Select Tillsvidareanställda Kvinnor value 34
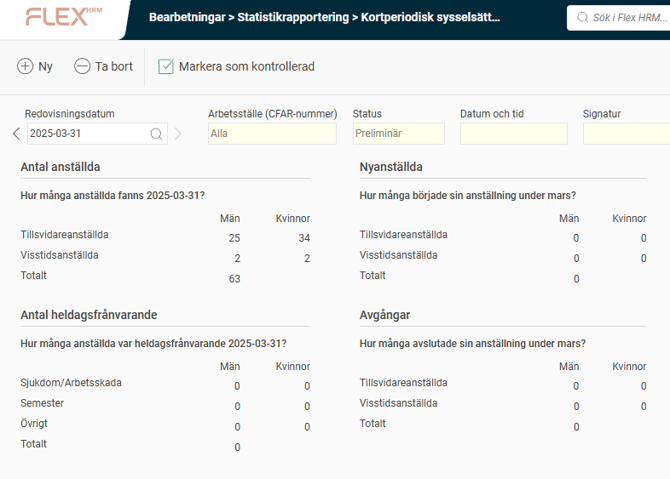Screen dimensions: 670x479 [x=304, y=238]
